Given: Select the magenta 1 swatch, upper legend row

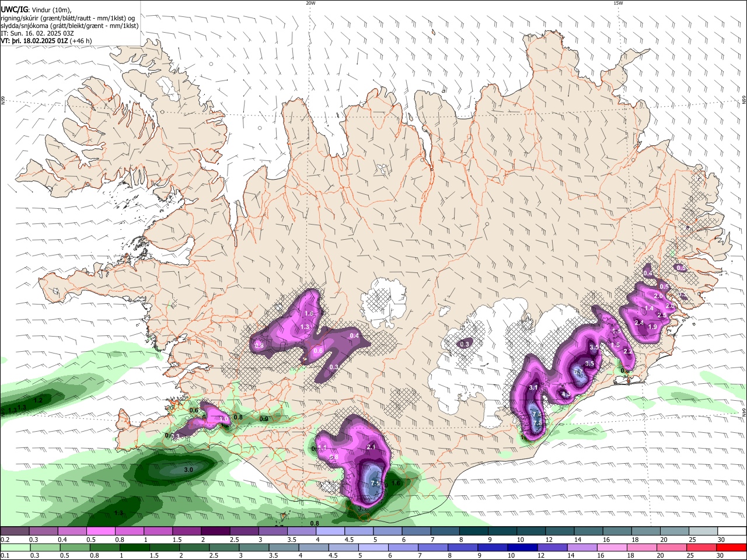Looking at the screenshot, I should [157, 531].
